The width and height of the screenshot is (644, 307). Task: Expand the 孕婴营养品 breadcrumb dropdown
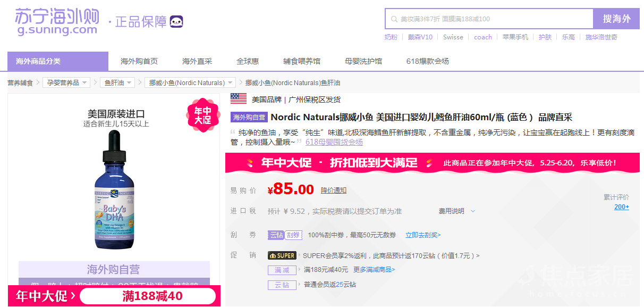[x=66, y=82]
